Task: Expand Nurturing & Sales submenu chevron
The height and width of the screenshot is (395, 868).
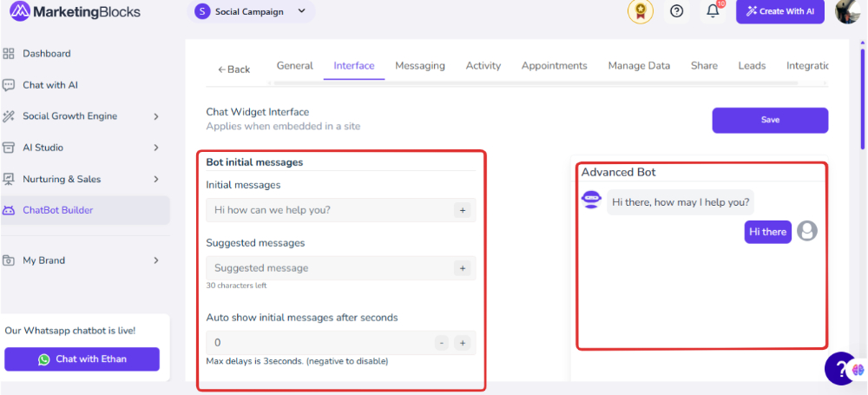Action: click(x=156, y=180)
